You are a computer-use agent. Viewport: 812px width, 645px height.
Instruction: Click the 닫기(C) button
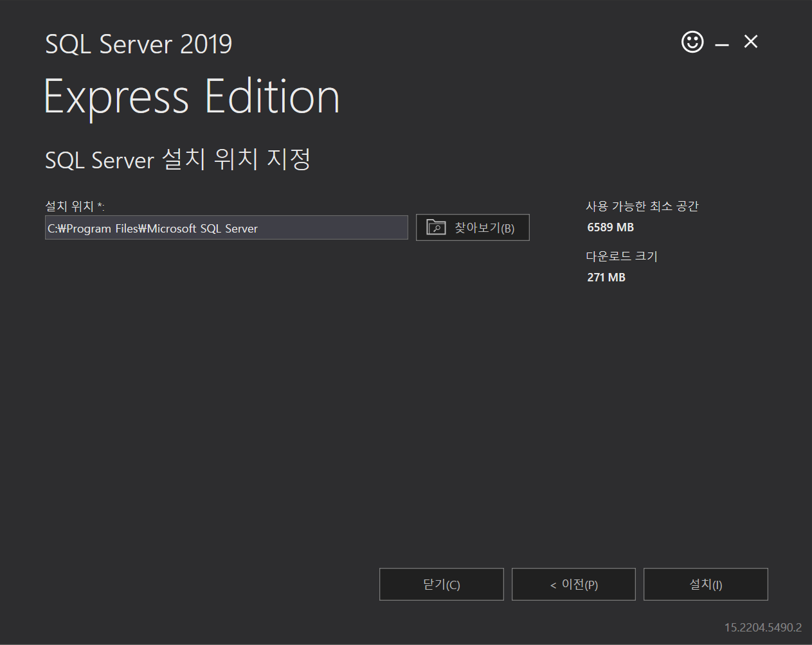click(441, 584)
